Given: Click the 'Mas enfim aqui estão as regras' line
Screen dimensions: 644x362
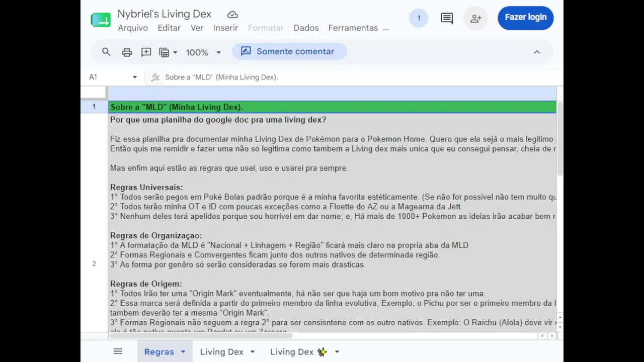Looking at the screenshot, I should point(229,168).
